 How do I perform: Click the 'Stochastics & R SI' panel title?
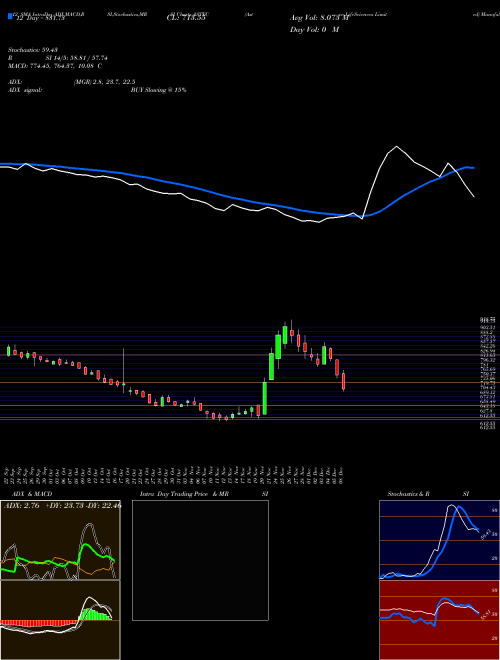click(428, 494)
